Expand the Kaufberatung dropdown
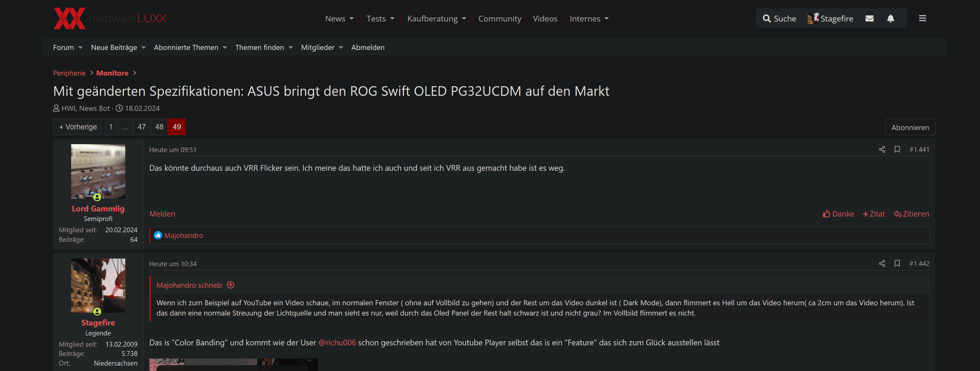Image resolution: width=980 pixels, height=371 pixels. 464,19
